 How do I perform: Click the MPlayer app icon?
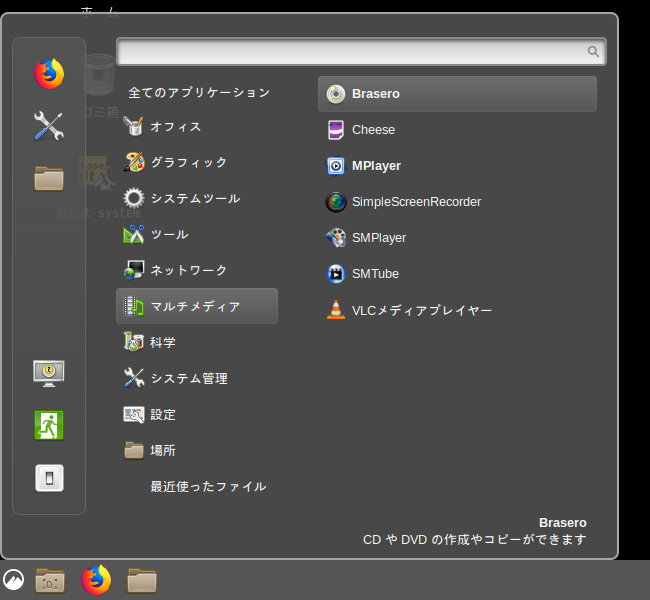(x=336, y=166)
